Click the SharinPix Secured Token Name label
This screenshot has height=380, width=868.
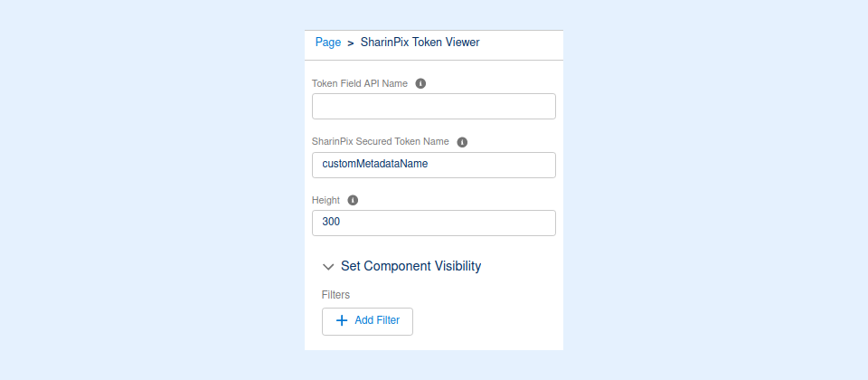[x=381, y=142]
